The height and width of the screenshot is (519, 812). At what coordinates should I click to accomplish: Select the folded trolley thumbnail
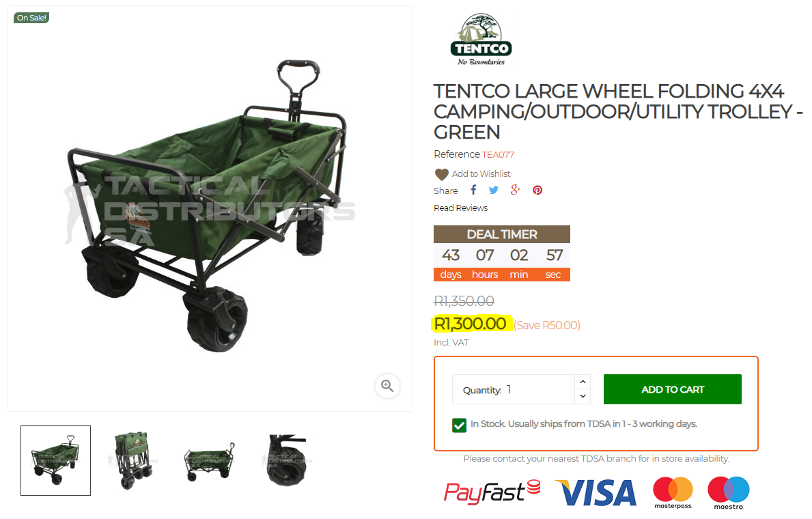point(132,460)
